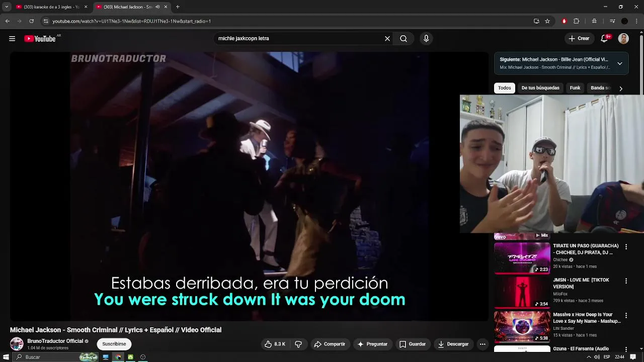
Task: Open the red hand ad-blocker extension
Action: click(x=564, y=21)
